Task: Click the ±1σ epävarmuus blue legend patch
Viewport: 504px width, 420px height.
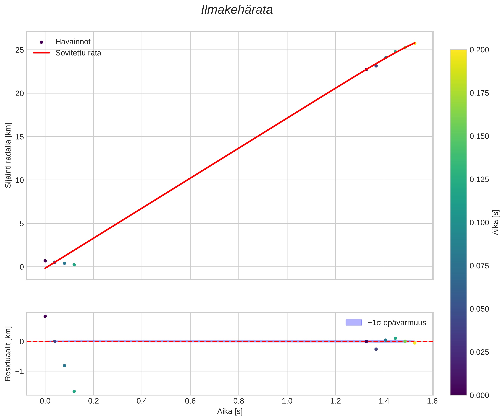Action: [x=354, y=323]
